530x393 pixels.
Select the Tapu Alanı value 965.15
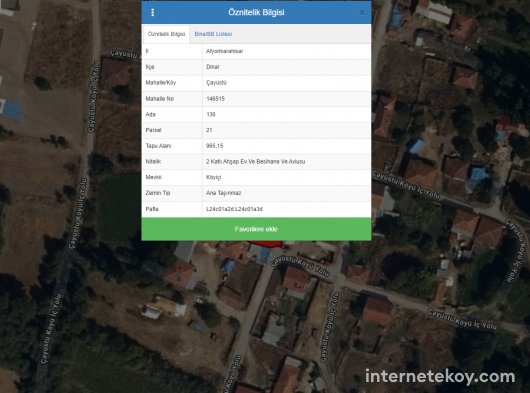pos(215,146)
